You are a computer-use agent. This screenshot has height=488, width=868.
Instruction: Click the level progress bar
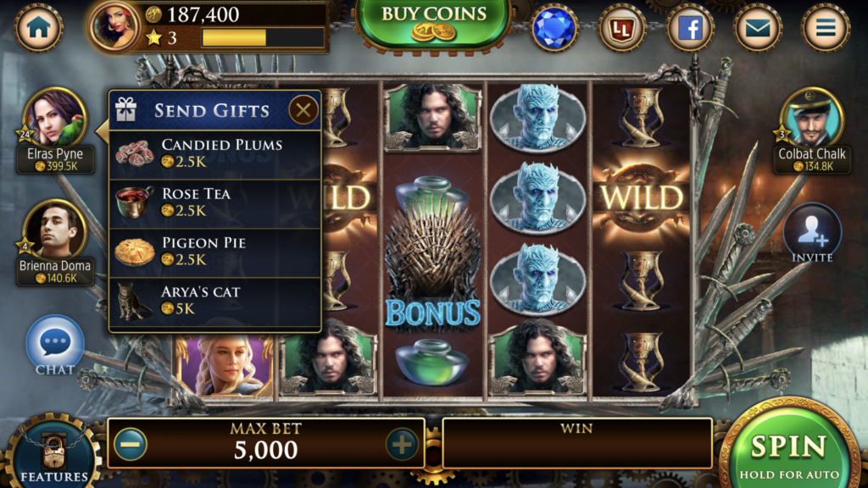[x=263, y=37]
